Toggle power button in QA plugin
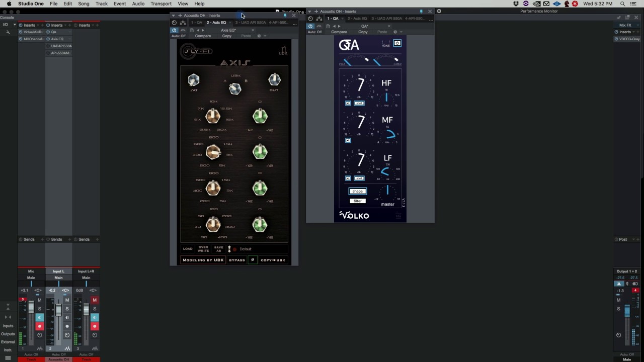This screenshot has height=362, width=644. (397, 43)
